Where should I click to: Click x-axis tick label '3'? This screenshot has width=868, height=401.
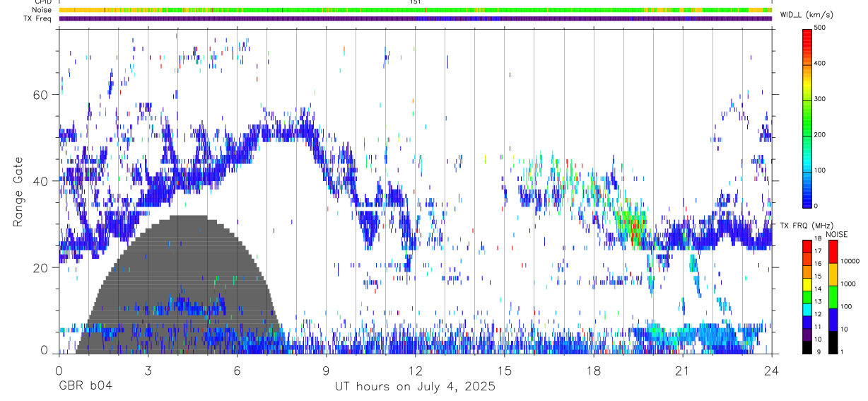coord(148,371)
